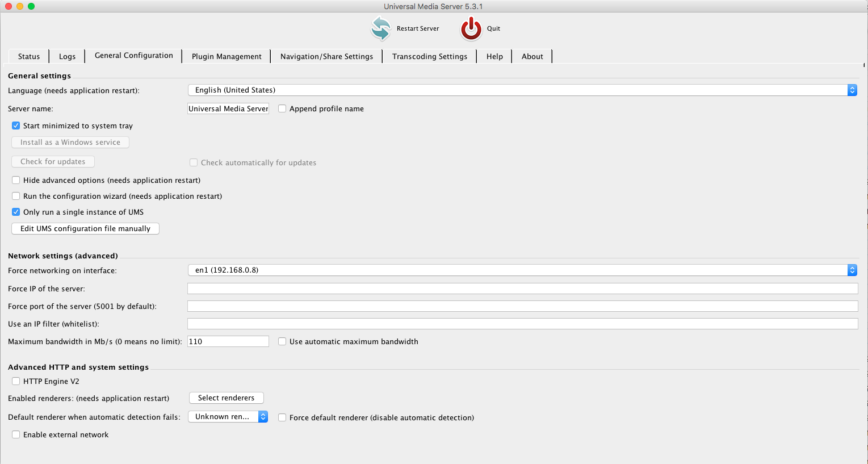This screenshot has width=868, height=464.
Task: Click the red Quit power icon
Action: point(471,28)
